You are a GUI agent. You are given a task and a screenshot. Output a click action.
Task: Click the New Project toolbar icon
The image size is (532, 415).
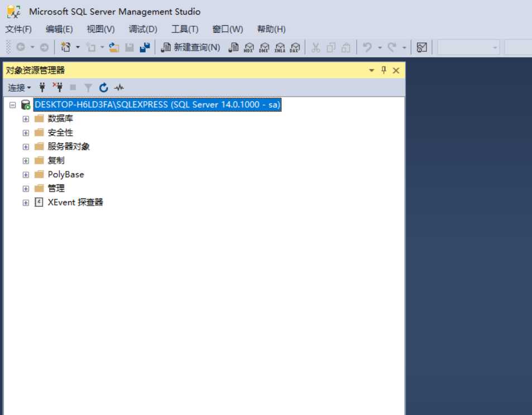point(65,47)
